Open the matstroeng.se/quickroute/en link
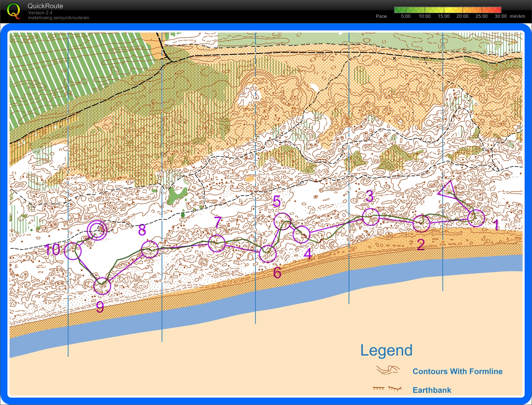This screenshot has height=405, width=532. coord(59,17)
